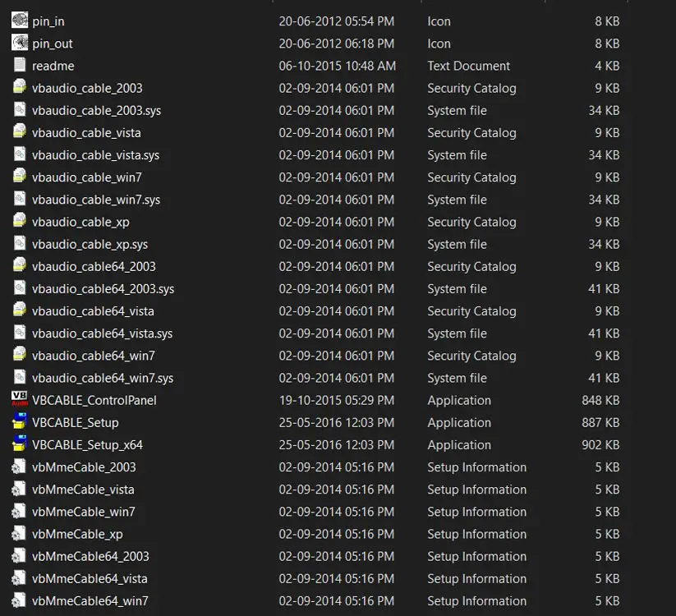Click Security Catalog type for vbaudio_cable_xp
The height and width of the screenshot is (616, 676).
point(471,222)
